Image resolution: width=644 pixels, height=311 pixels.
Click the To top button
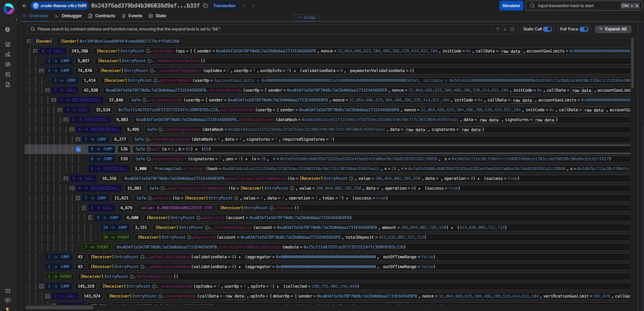pyautogui.click(x=306, y=18)
